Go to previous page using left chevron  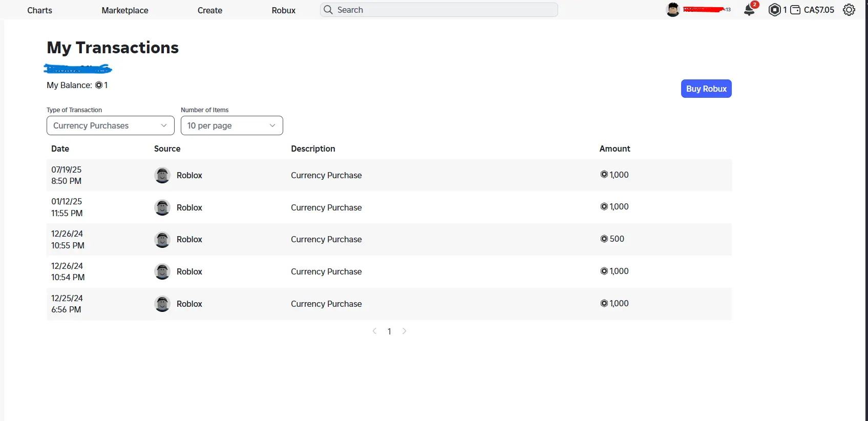tap(374, 331)
